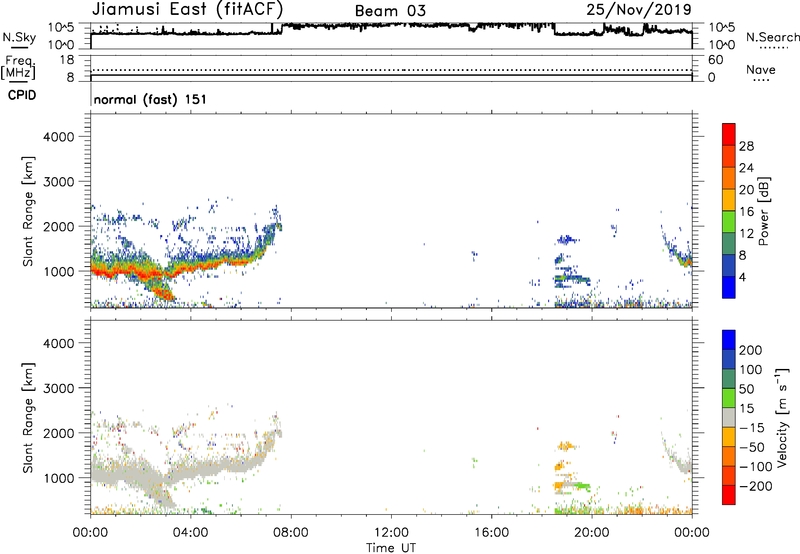Click the red bottom segment of the Velocity colorbar
Image resolution: width=800 pixels, height=554 pixels.
click(729, 495)
